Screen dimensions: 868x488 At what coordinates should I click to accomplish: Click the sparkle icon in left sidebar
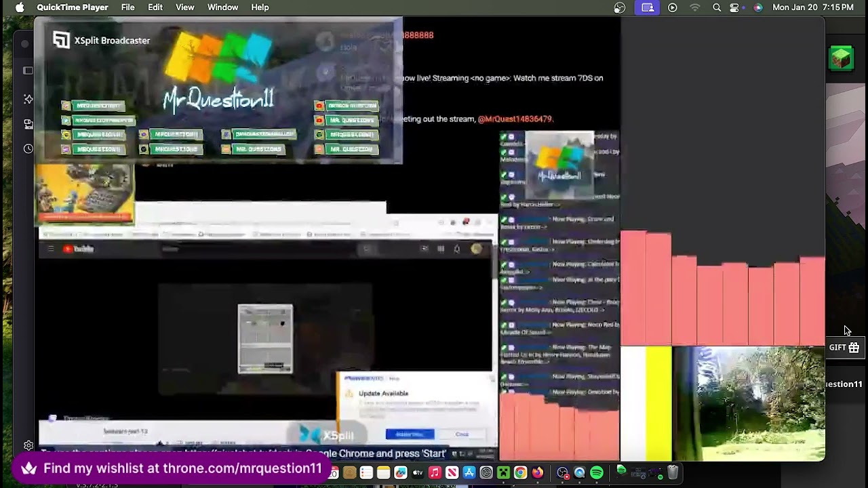(28, 99)
